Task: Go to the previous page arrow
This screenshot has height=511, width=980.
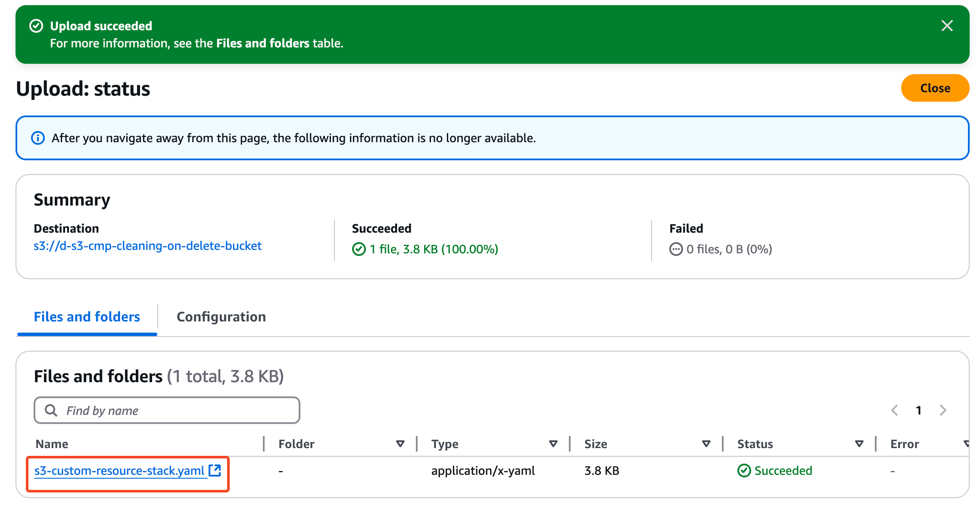Action: pyautogui.click(x=895, y=410)
